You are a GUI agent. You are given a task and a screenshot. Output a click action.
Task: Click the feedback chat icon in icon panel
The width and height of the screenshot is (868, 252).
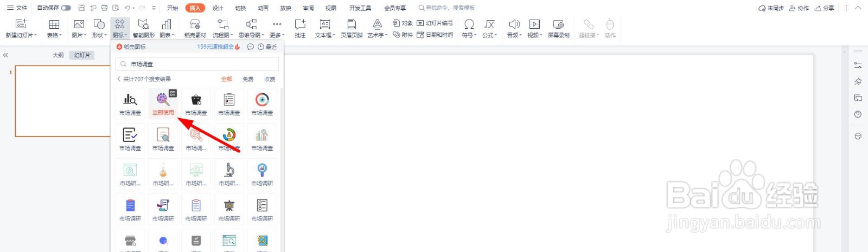click(x=250, y=47)
